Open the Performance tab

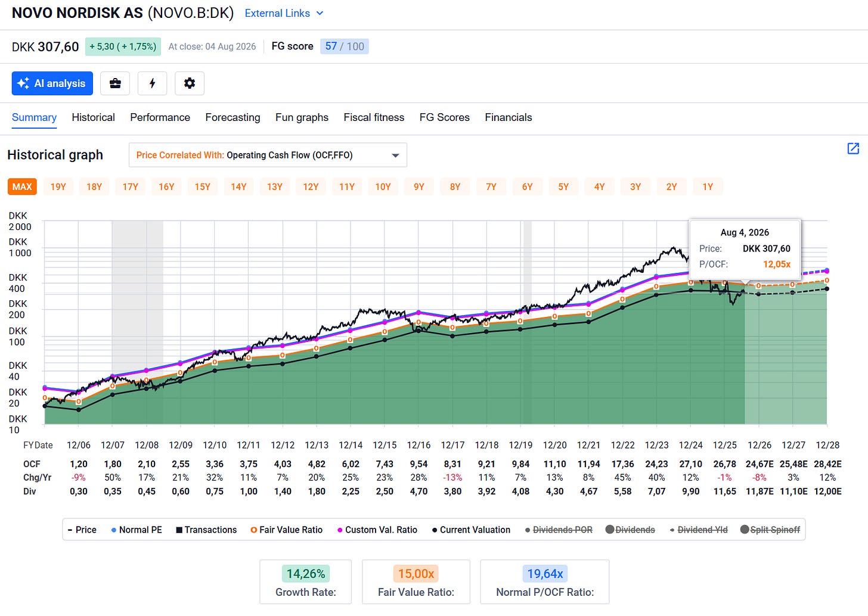pyautogui.click(x=160, y=117)
